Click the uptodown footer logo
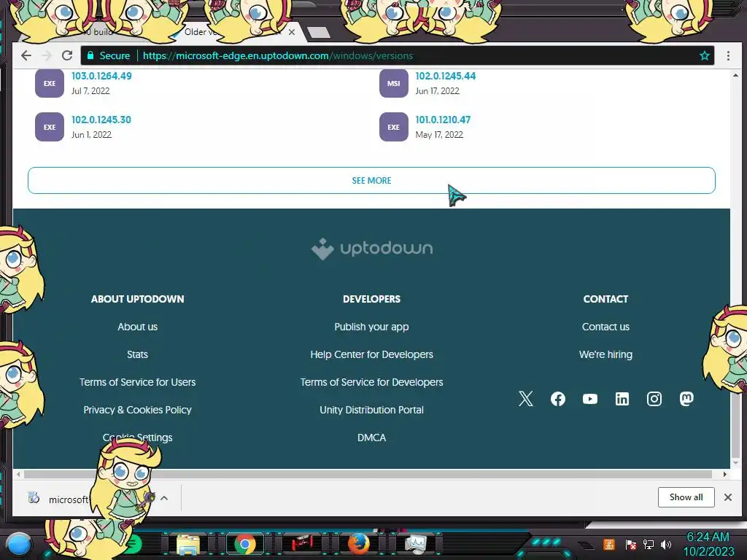Viewport: 747px width, 560px height. (x=371, y=249)
